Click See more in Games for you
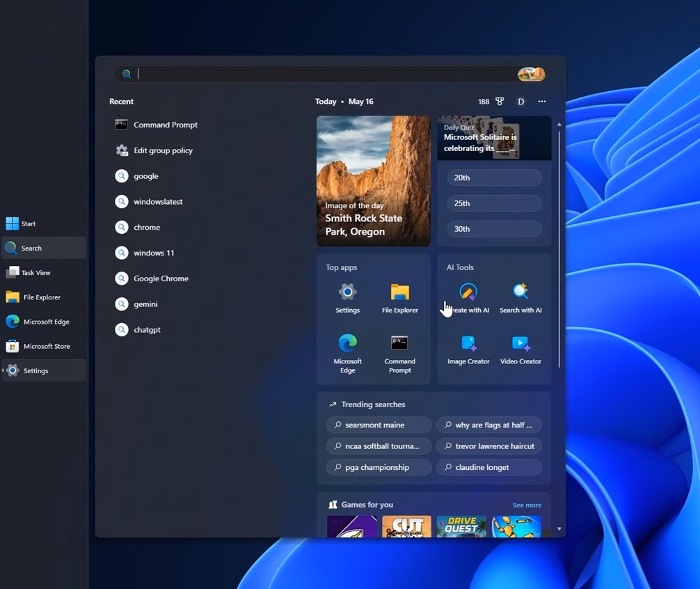The image size is (700, 589). (x=527, y=505)
